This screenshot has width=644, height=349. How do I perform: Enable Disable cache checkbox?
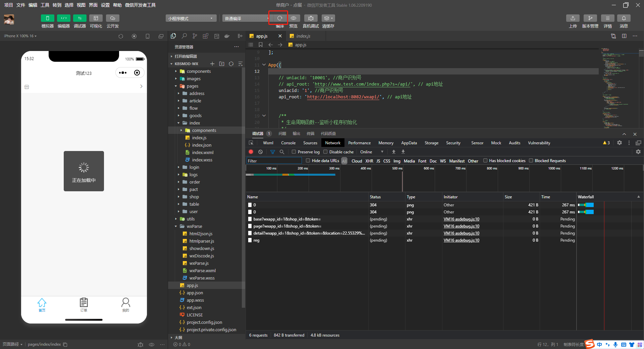[x=325, y=152]
